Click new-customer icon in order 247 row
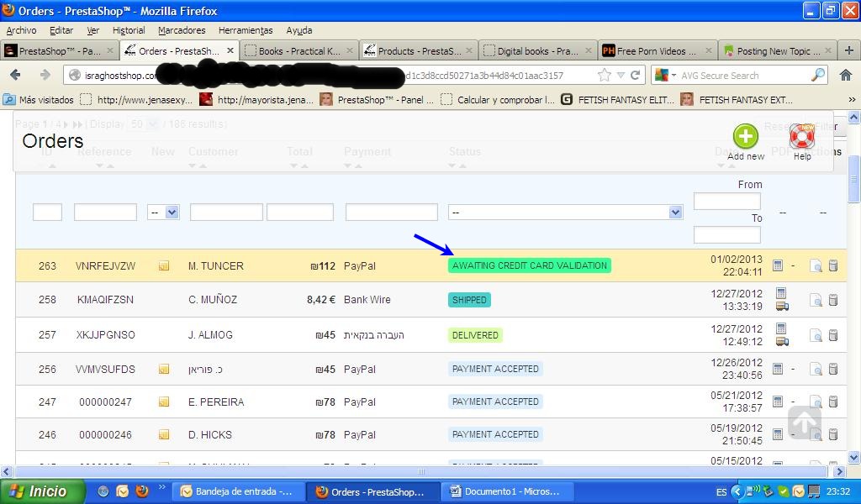This screenshot has height=504, width=861. [164, 402]
